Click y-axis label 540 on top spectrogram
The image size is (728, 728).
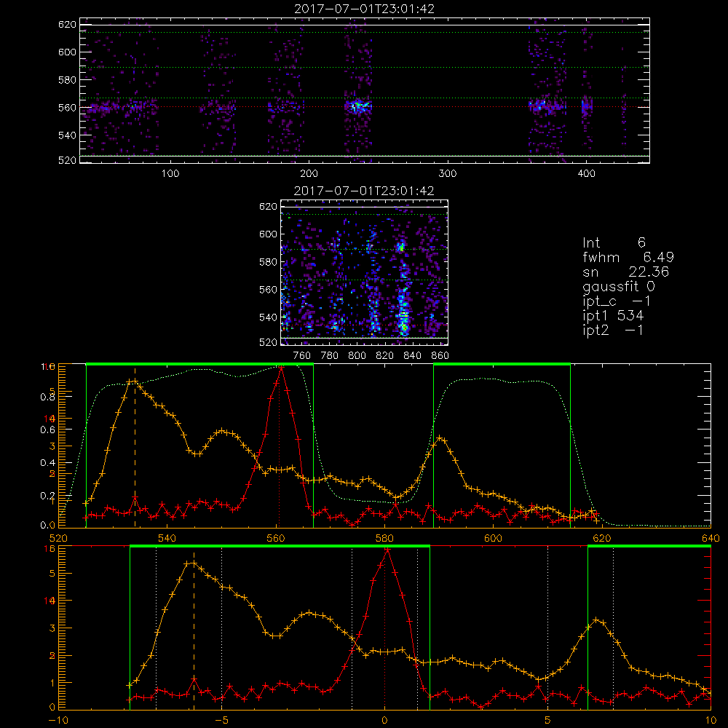pos(67,135)
